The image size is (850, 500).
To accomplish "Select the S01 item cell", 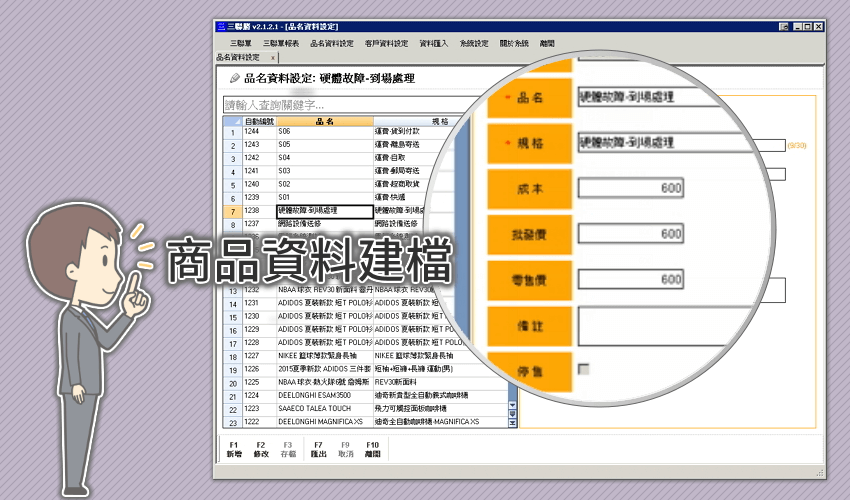I will click(325, 197).
